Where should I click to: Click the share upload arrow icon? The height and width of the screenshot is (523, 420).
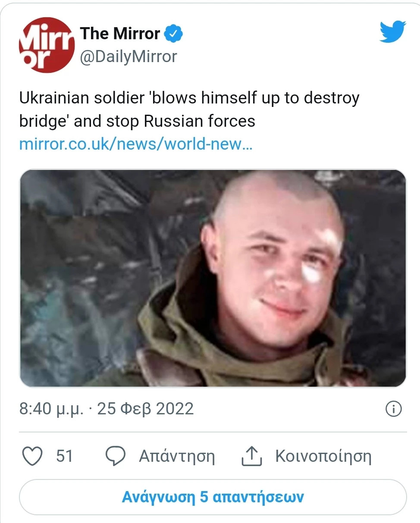[x=251, y=456]
